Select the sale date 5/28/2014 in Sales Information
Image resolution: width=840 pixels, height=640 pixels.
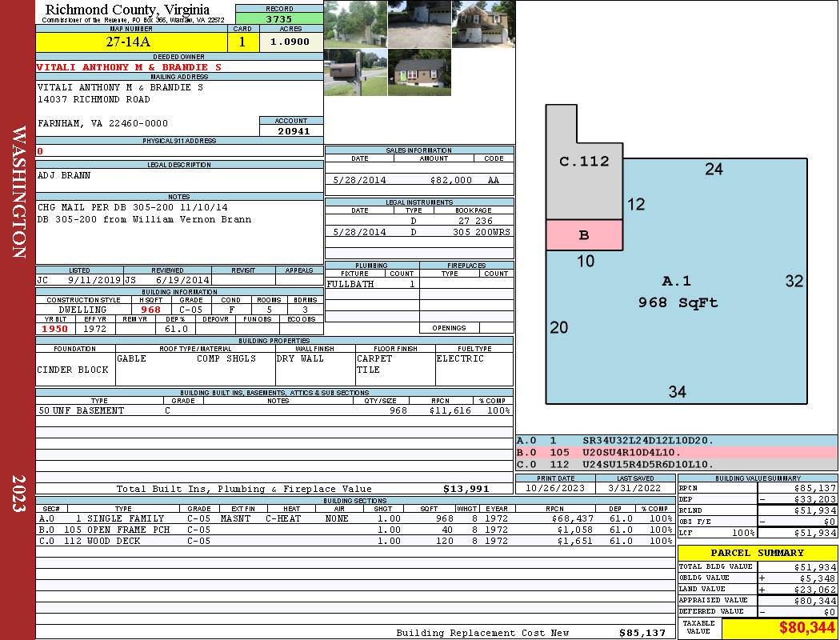pos(359,180)
